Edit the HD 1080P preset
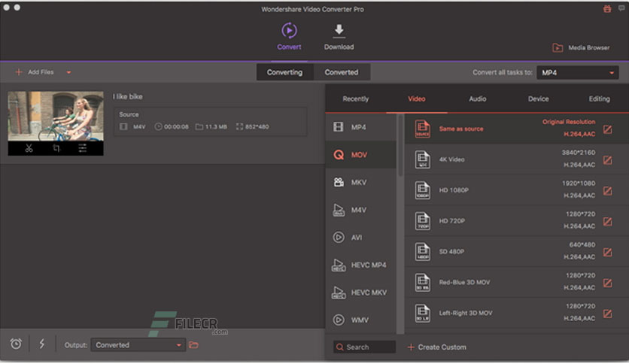 coord(608,191)
